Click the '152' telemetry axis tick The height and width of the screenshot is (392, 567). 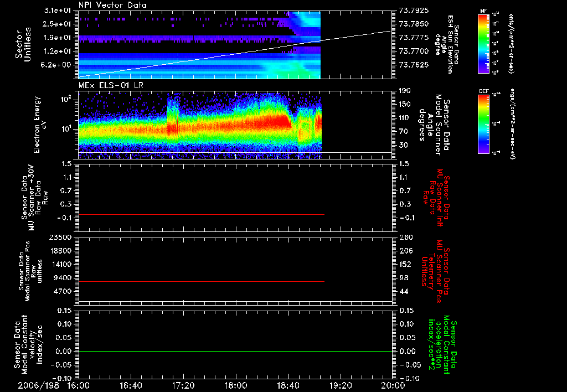click(x=405, y=264)
